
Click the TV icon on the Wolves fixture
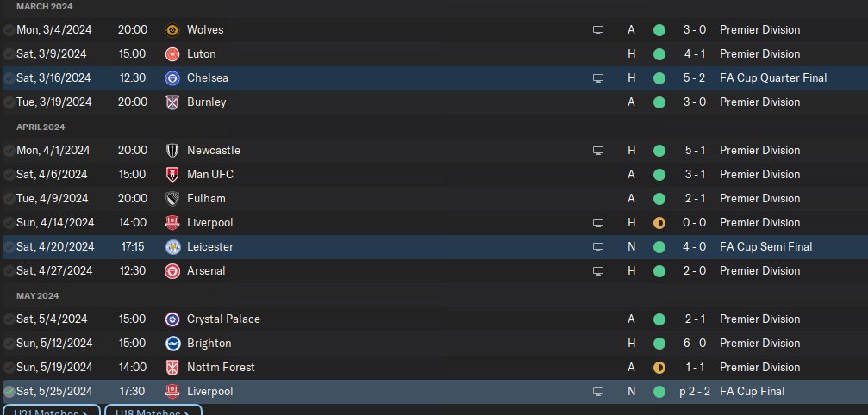coord(598,30)
